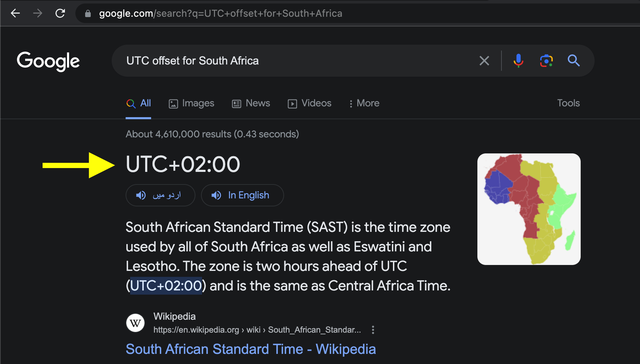
Task: Click the search magnifier icon
Action: 573,61
